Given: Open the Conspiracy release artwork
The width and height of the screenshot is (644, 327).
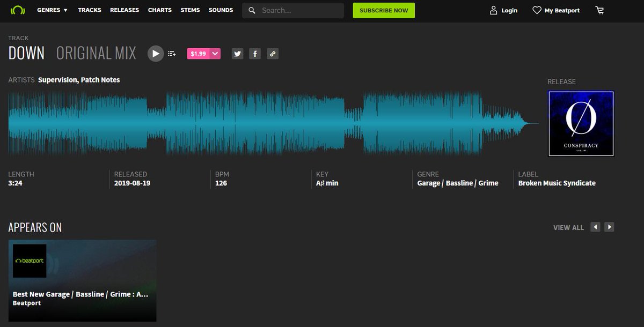Looking at the screenshot, I should pos(581,123).
